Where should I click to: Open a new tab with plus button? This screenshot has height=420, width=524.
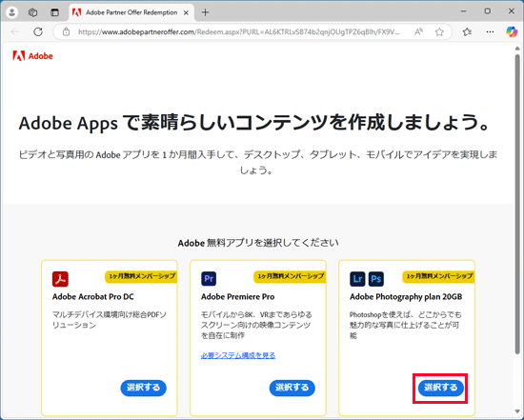(205, 12)
